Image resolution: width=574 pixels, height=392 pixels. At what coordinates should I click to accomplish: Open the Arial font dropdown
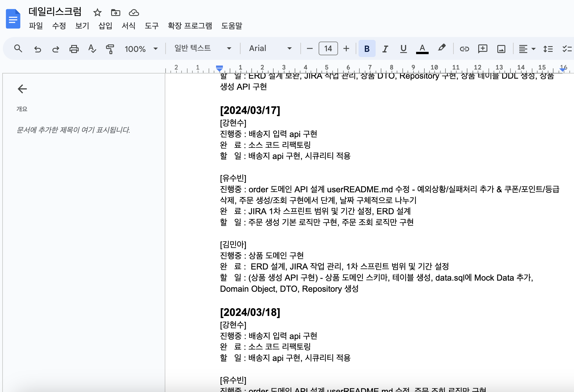[270, 48]
